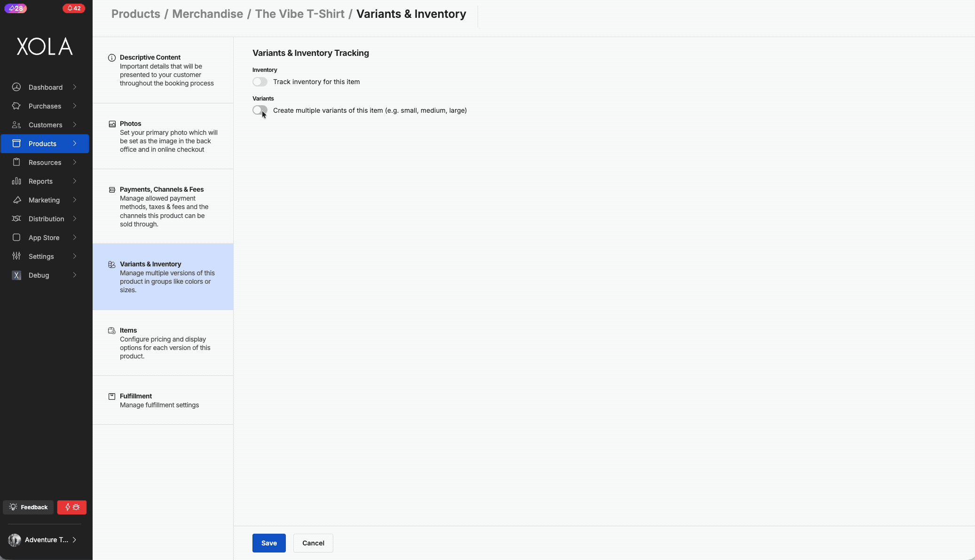975x560 pixels.
Task: Click the red notifications badge showing 42
Action: pyautogui.click(x=74, y=8)
